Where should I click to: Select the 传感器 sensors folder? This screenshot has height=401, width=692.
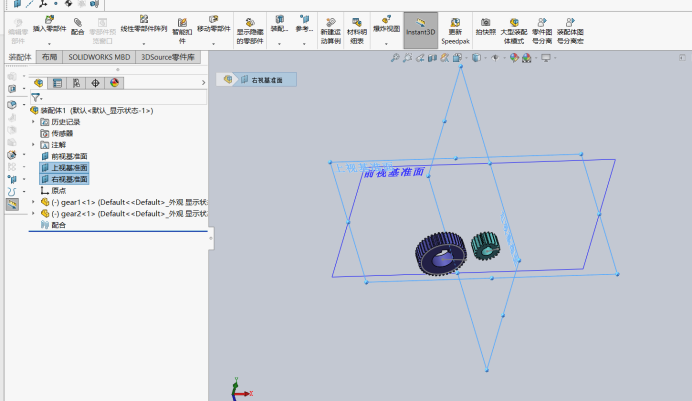pyautogui.click(x=57, y=133)
